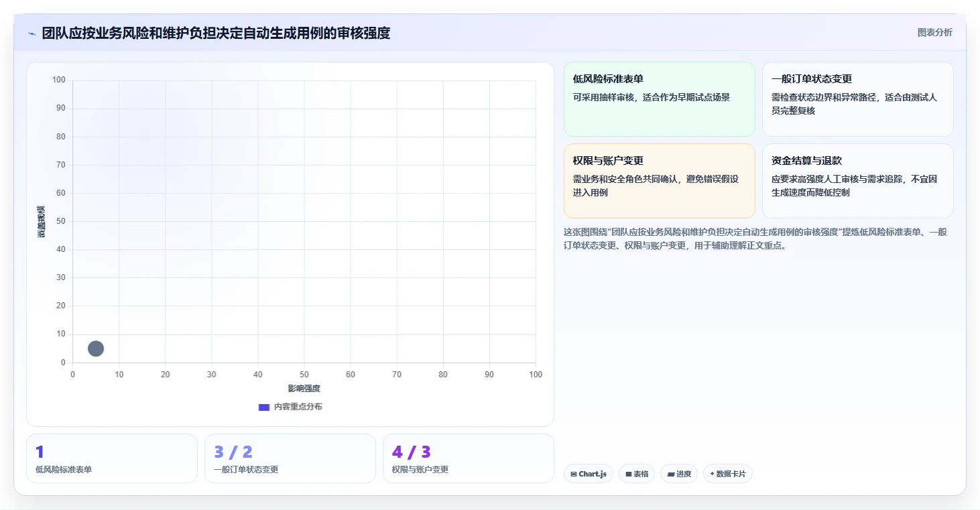This screenshot has width=980, height=510.
Task: Click the 图表分析 label in the header
Action: (x=934, y=32)
